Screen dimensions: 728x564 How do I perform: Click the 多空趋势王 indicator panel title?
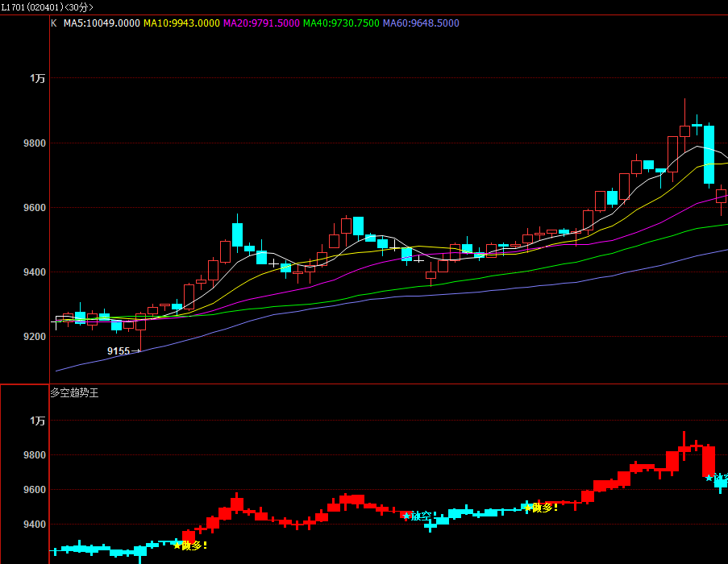click(x=74, y=393)
